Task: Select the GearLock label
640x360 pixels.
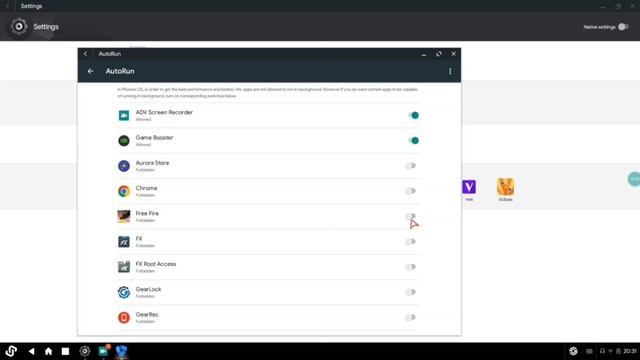Action: (x=149, y=289)
